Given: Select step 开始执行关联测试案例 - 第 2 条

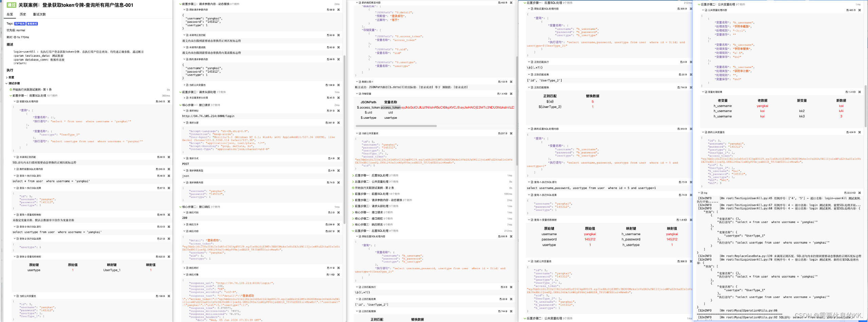Looking at the screenshot, I should pyautogui.click(x=375, y=188).
